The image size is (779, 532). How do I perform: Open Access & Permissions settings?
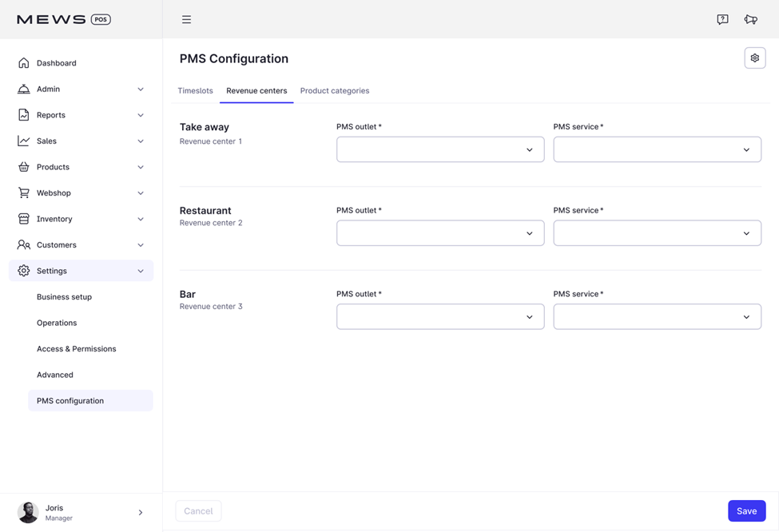[76, 349]
